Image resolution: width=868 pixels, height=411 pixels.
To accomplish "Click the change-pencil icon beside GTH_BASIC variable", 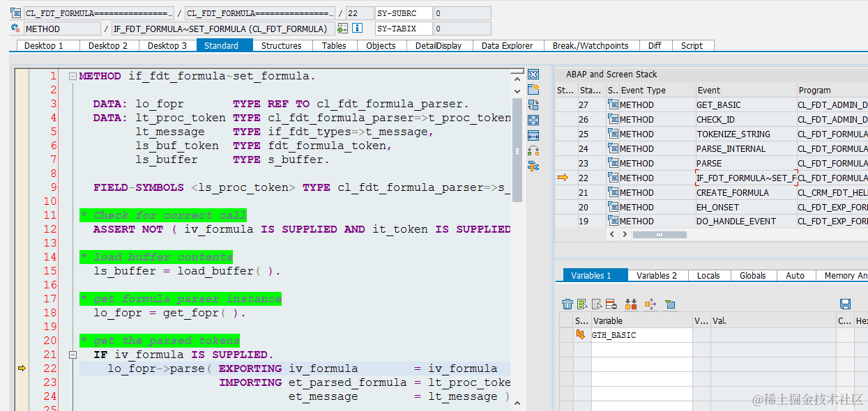I will point(581,335).
